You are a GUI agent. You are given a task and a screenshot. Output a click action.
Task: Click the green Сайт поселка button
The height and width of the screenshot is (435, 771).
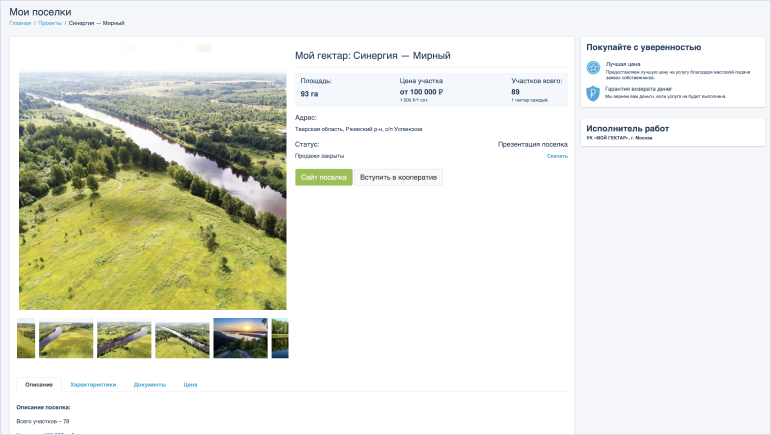(x=324, y=177)
